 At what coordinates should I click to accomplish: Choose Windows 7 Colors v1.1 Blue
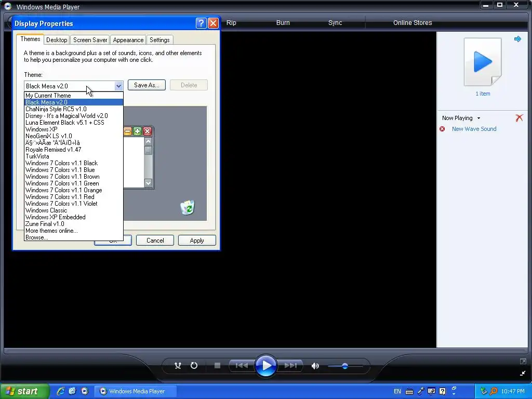tap(74, 170)
